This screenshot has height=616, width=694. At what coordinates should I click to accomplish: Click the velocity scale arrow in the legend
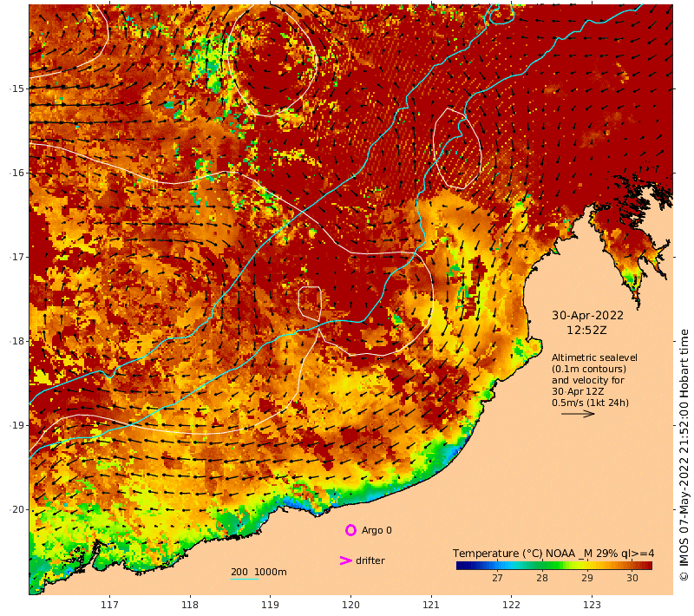(x=578, y=414)
